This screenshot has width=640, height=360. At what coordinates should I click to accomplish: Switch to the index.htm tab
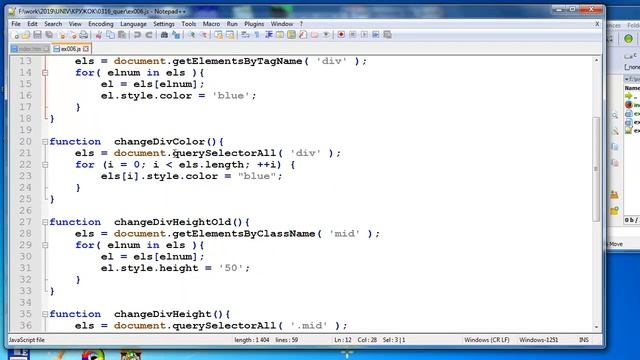(x=31, y=49)
